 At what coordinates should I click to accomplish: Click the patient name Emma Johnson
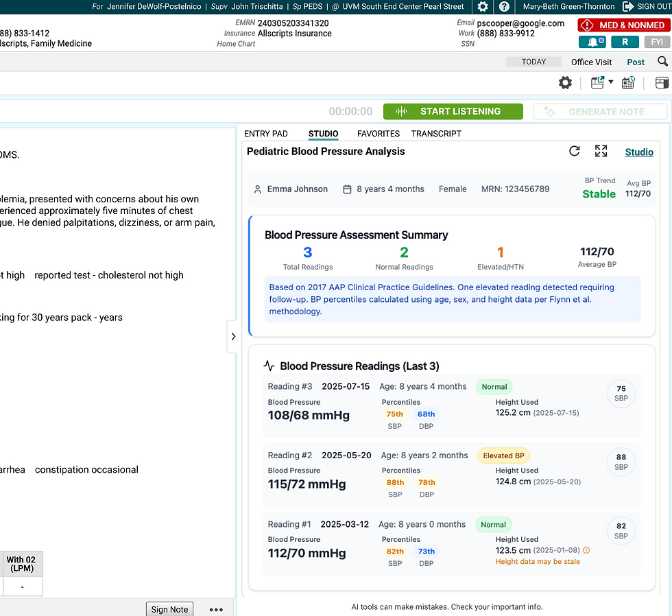tap(298, 189)
